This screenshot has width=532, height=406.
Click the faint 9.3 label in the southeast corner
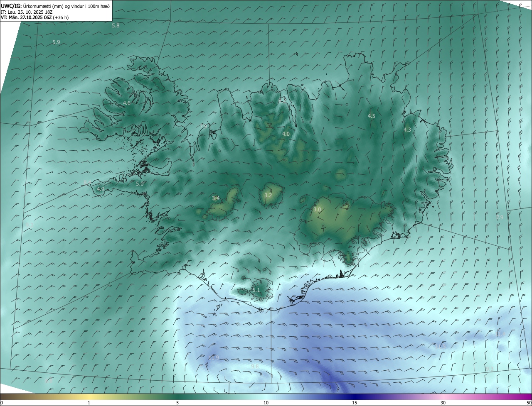[490, 369]
